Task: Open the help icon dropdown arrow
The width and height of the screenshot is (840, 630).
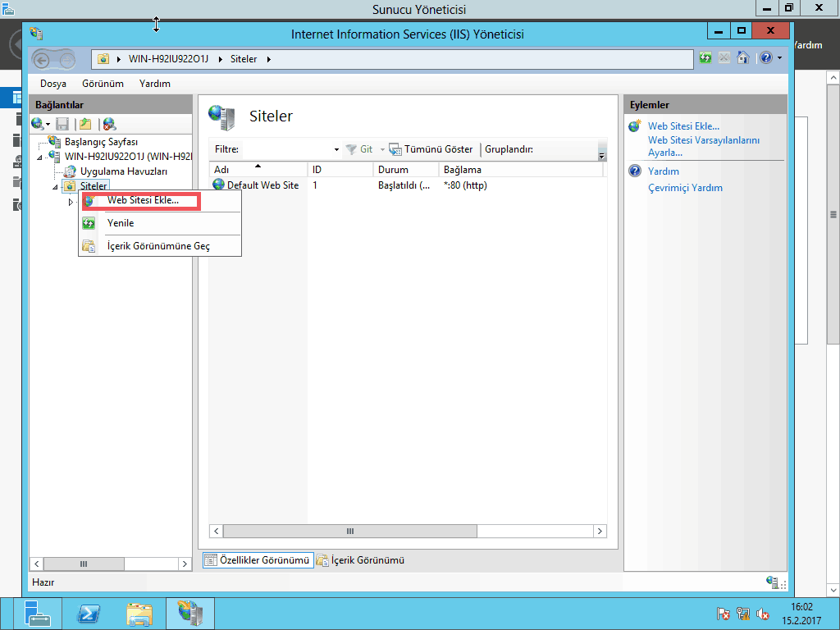Action: coord(779,58)
